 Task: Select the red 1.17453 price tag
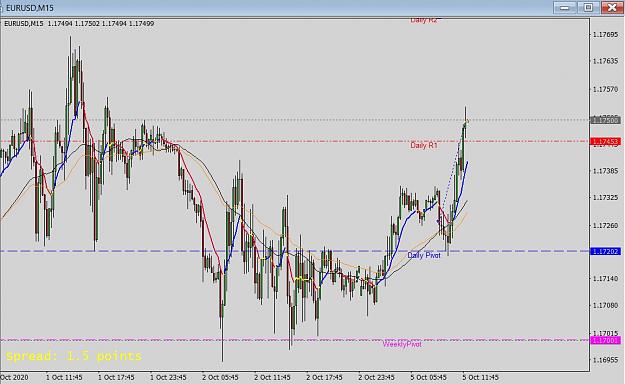pyautogui.click(x=605, y=142)
